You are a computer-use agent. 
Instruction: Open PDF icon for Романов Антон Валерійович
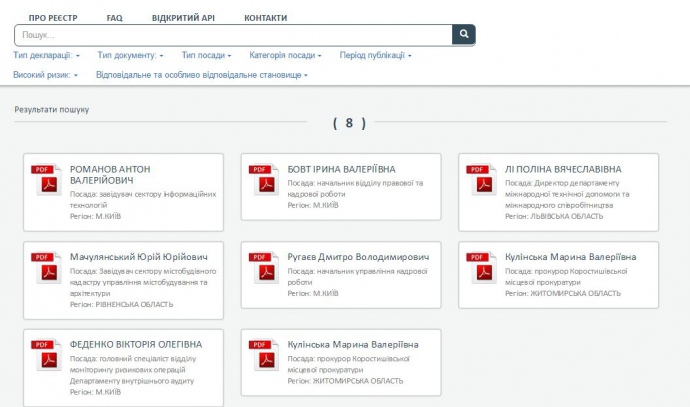46,180
